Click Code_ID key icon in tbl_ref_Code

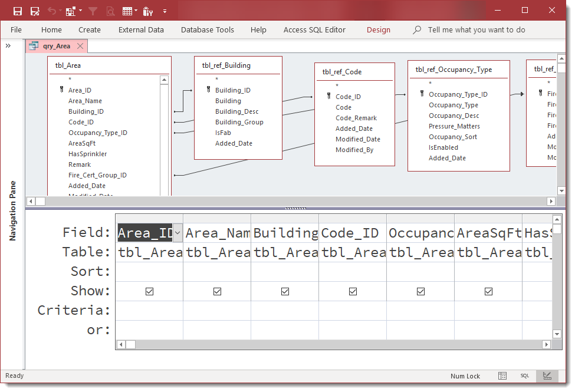pos(328,96)
